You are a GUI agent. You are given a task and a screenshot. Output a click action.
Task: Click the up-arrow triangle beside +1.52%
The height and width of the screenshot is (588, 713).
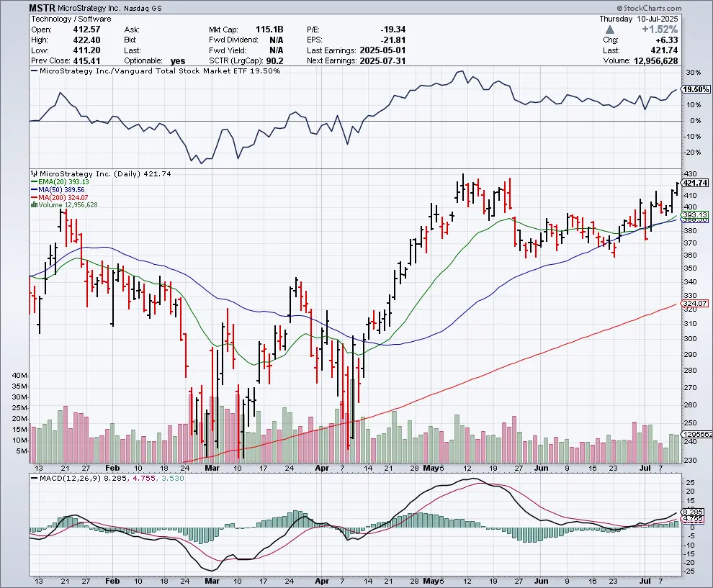click(610, 30)
